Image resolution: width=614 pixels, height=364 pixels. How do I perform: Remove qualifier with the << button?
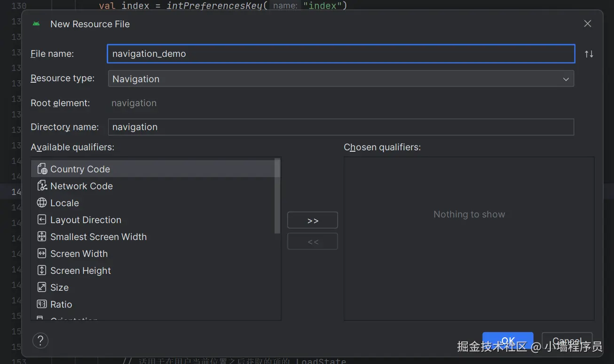pyautogui.click(x=313, y=241)
